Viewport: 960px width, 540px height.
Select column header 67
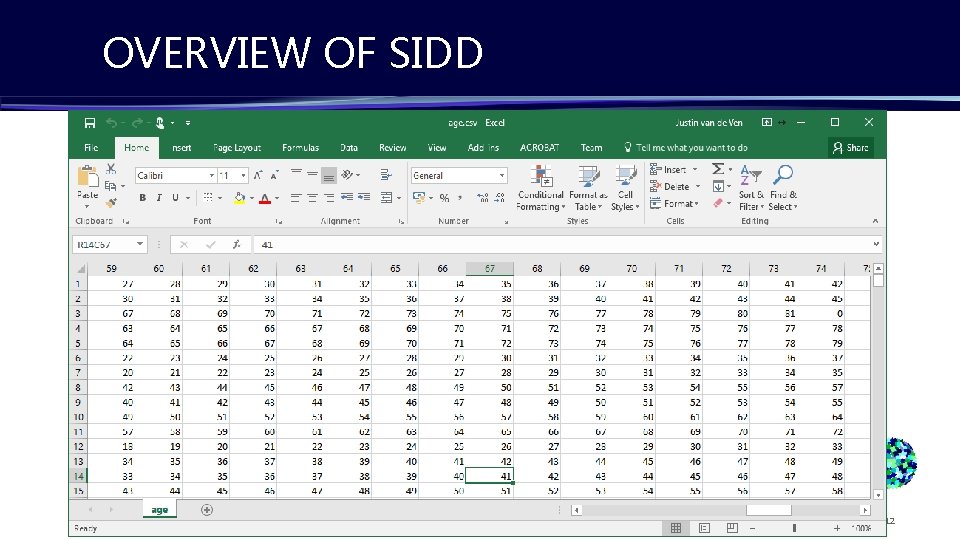click(x=489, y=269)
